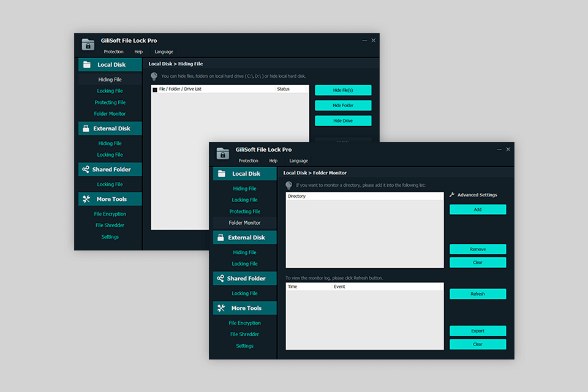Open Help menu in front window

tap(273, 160)
